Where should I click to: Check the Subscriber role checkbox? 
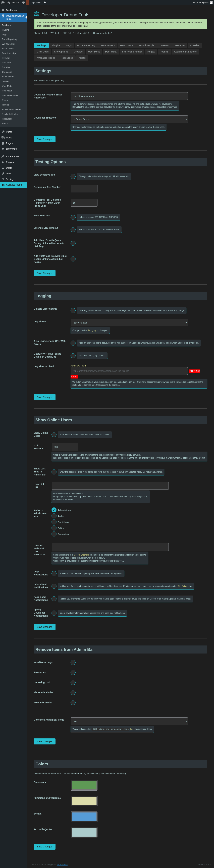pos(54,534)
